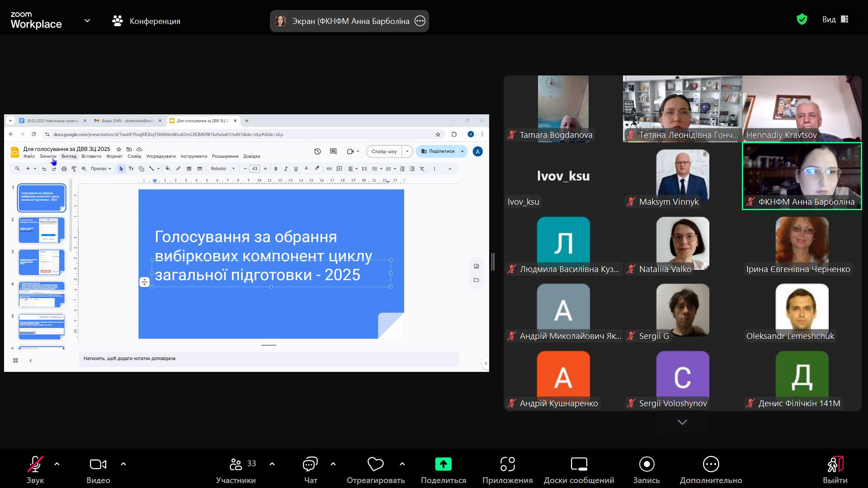Open the Zoom Chat panel

pos(310,470)
